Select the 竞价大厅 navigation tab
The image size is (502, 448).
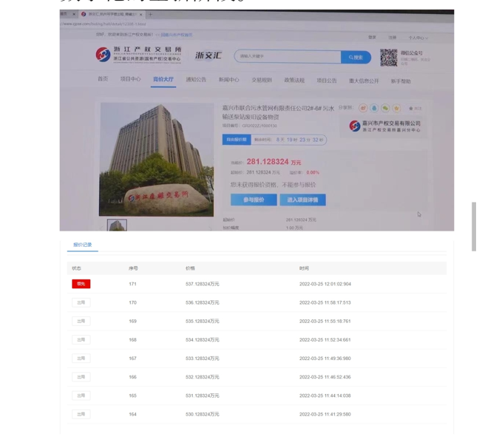pos(163,79)
